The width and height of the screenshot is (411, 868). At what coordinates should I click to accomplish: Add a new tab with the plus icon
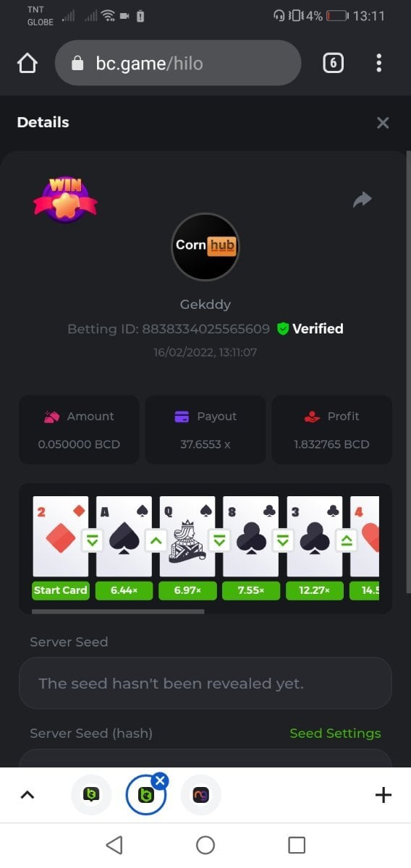tap(384, 795)
